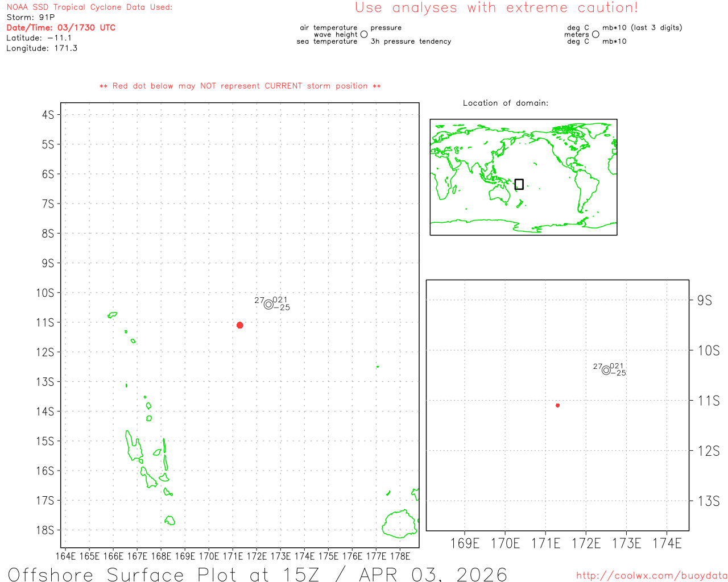Click the 178E longitude label on main map
Viewport: 728px width, 582px height.
[x=400, y=556]
